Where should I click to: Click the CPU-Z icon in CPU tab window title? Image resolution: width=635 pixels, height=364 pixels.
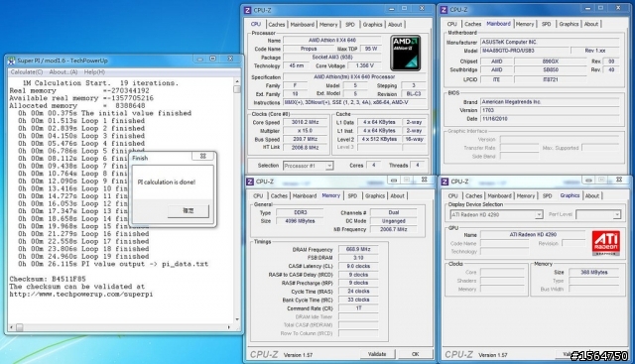coord(247,10)
